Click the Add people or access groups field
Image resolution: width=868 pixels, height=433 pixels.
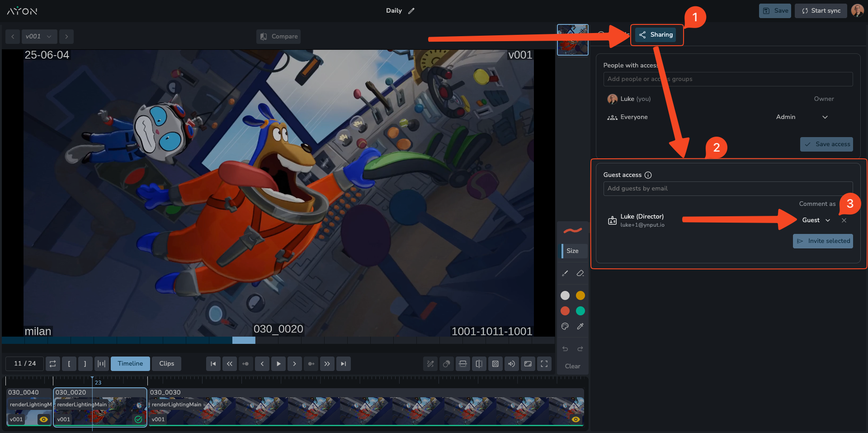point(728,79)
